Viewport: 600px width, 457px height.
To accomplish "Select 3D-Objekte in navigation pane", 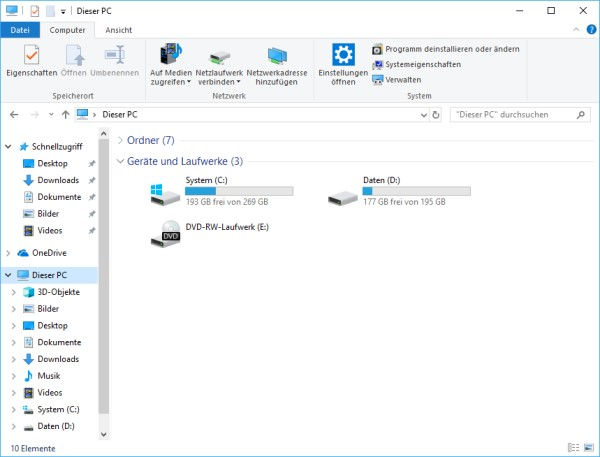I will click(x=58, y=292).
